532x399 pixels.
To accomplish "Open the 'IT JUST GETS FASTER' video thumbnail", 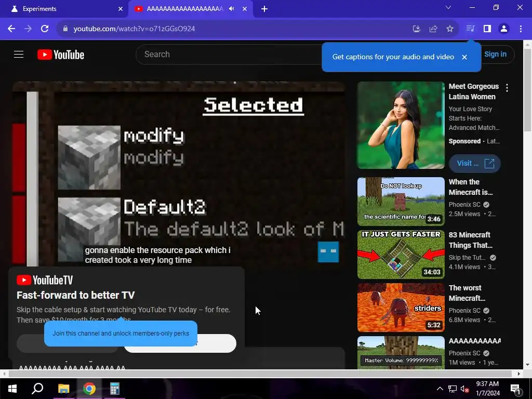I will pyautogui.click(x=401, y=255).
